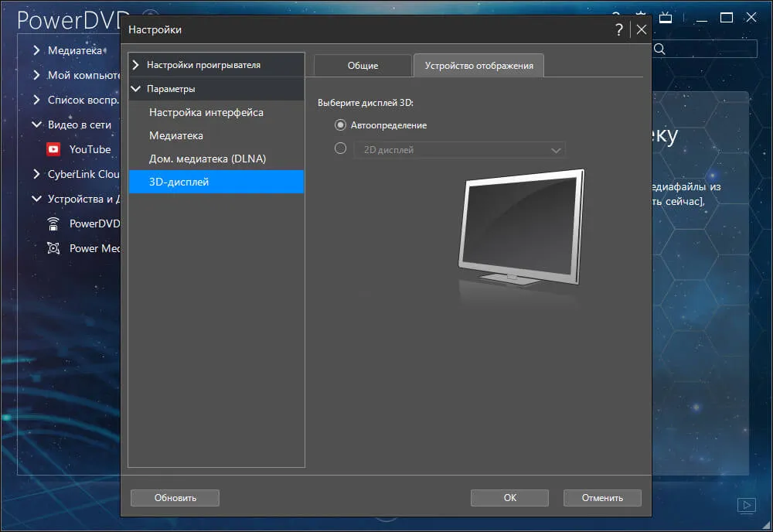Image resolution: width=773 pixels, height=532 pixels.
Task: Click the Настройки проигрывателя label
Action: coord(203,65)
